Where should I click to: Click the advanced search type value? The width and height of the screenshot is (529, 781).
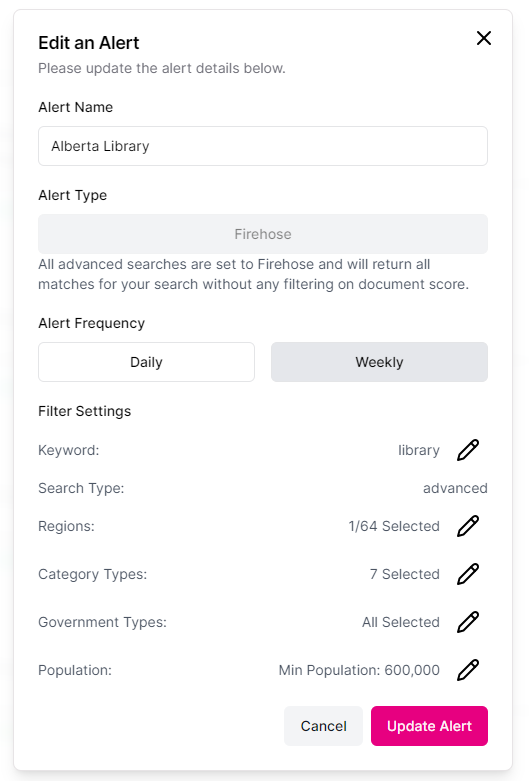455,488
